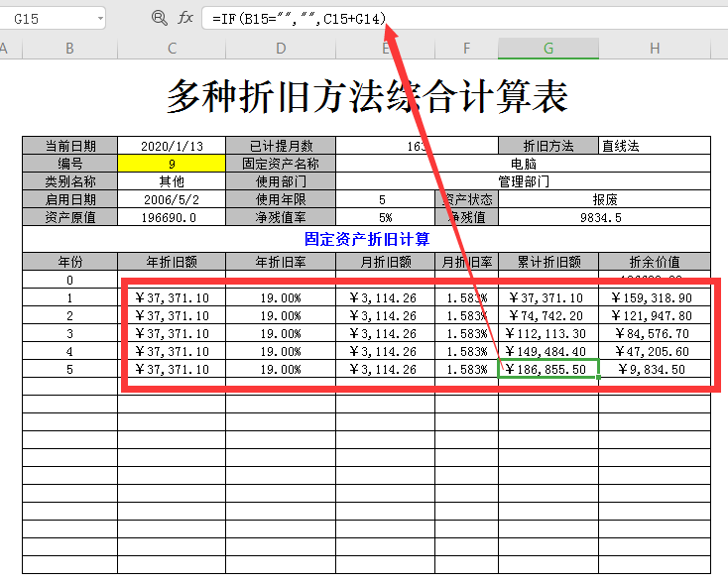Click the 年折旧率 column header cell
Screen dimensions: 728x584
281,262
